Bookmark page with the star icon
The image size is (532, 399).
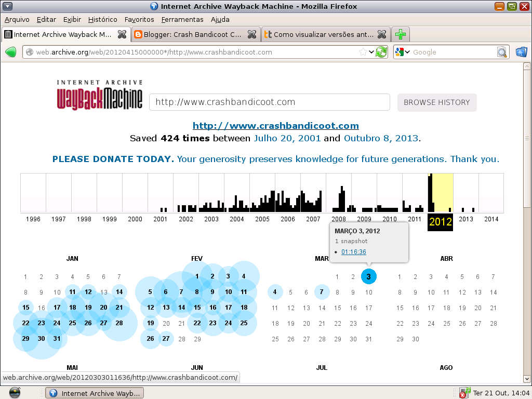pos(363,52)
